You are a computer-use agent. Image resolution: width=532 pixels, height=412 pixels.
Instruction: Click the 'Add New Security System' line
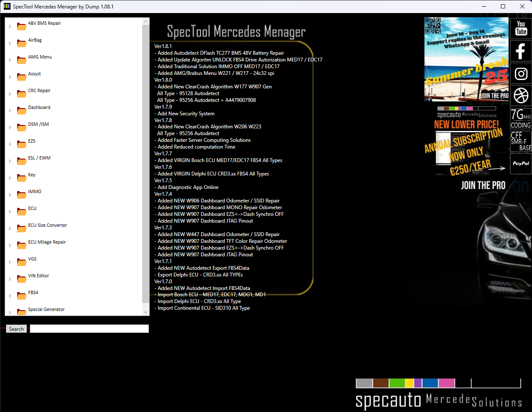pos(184,114)
